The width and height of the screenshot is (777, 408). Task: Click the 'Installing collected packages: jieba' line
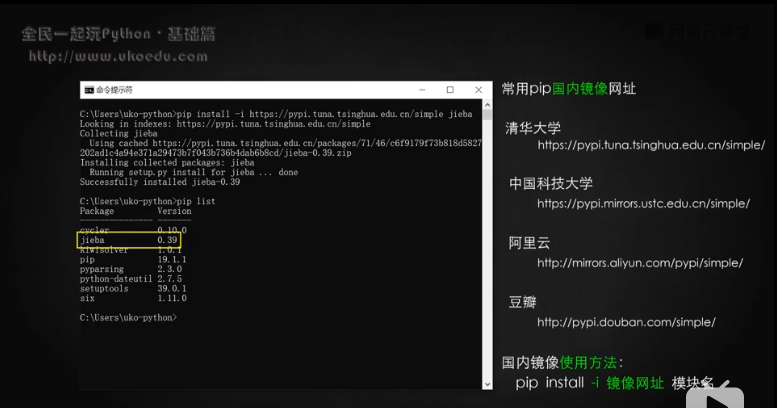pos(167,163)
